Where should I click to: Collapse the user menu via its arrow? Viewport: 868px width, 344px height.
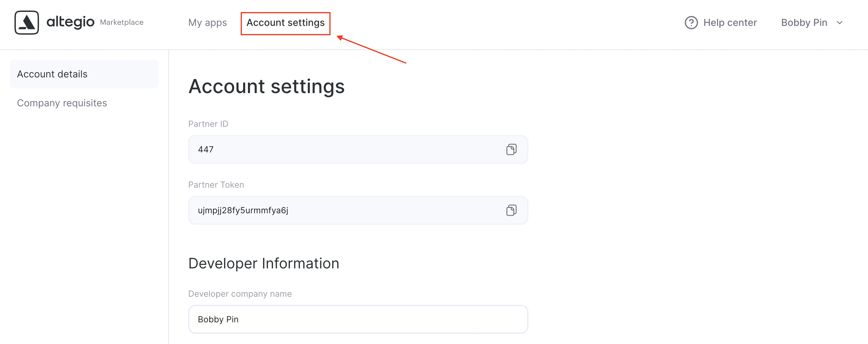click(840, 23)
